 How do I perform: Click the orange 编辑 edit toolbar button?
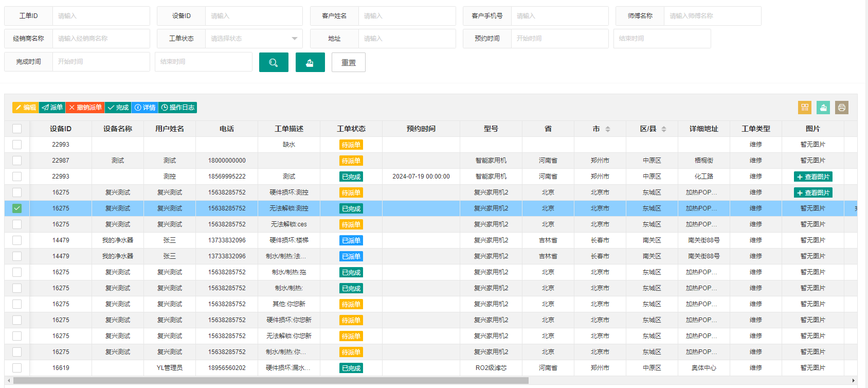pos(26,108)
